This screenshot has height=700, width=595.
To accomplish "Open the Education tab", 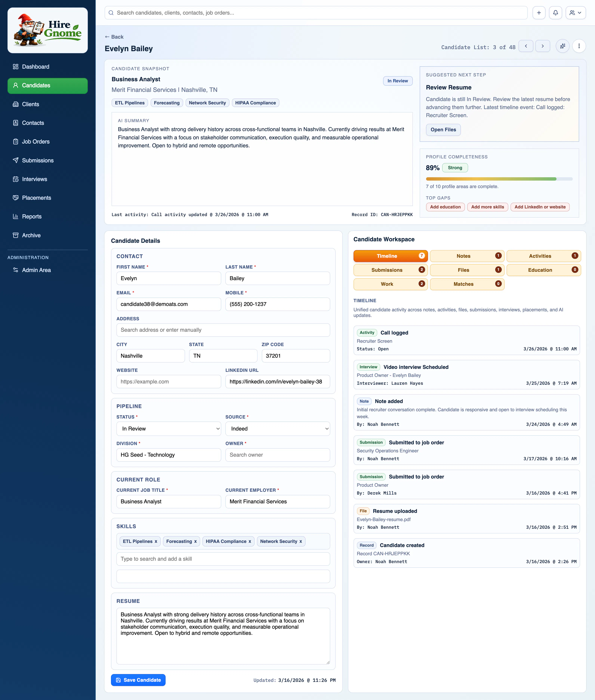I will pyautogui.click(x=544, y=270).
